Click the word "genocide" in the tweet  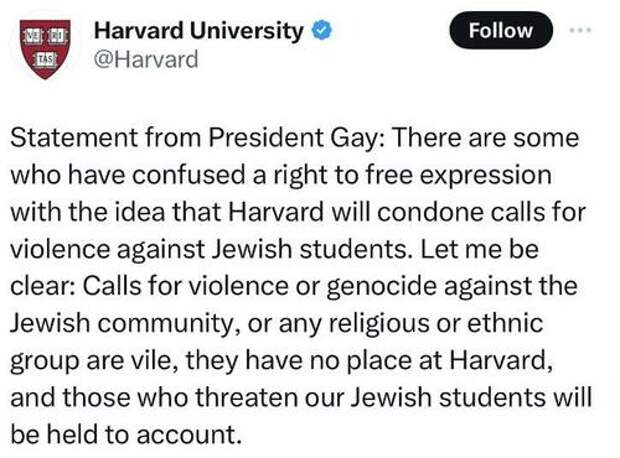(382, 287)
